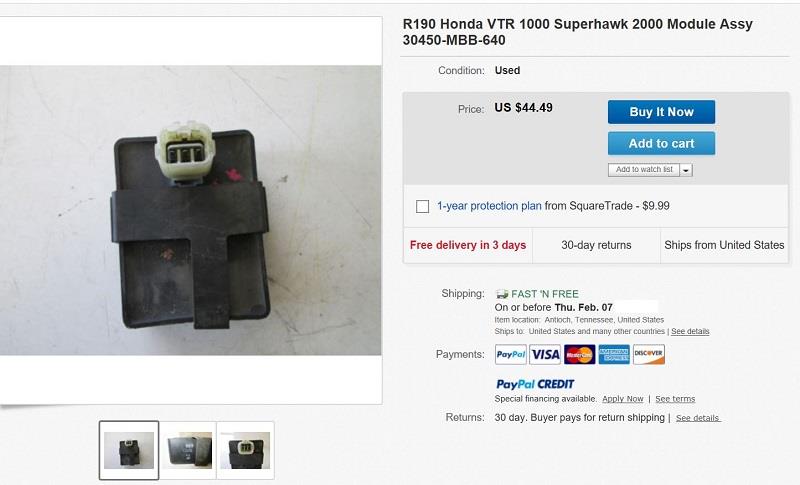This screenshot has height=485, width=800.
Task: Open shipping See details link
Action: 690,331
